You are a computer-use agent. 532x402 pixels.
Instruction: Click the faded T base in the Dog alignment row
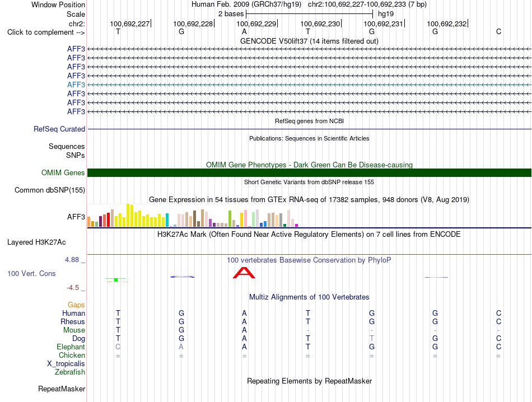pos(372,338)
